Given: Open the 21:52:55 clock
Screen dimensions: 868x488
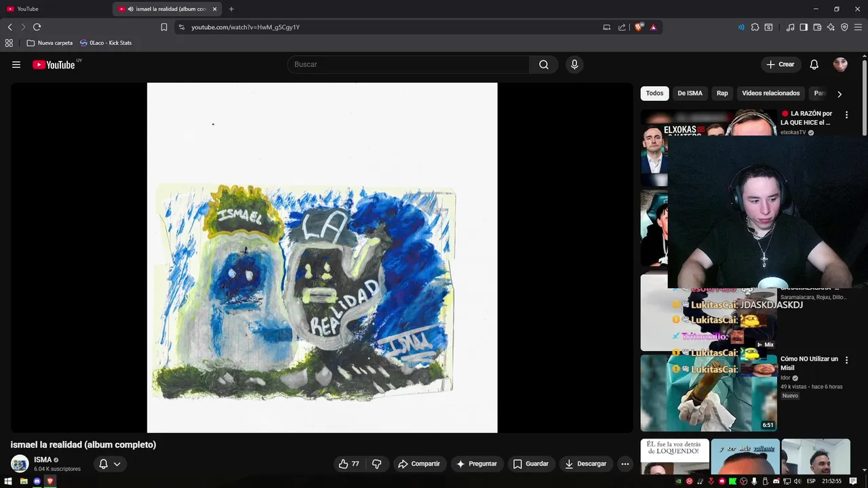Looking at the screenshot, I should point(832,481).
